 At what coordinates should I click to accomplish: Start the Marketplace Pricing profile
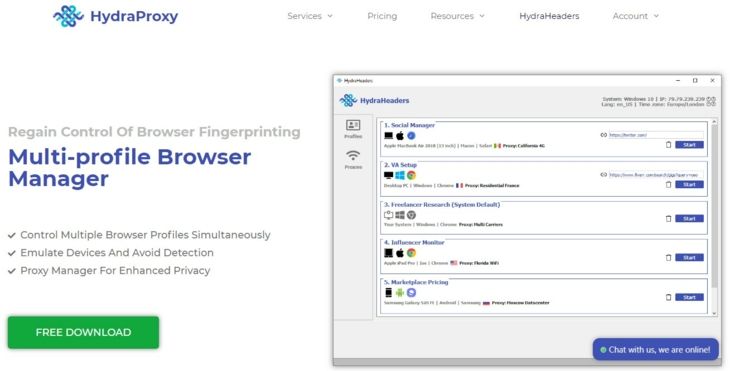coord(689,297)
